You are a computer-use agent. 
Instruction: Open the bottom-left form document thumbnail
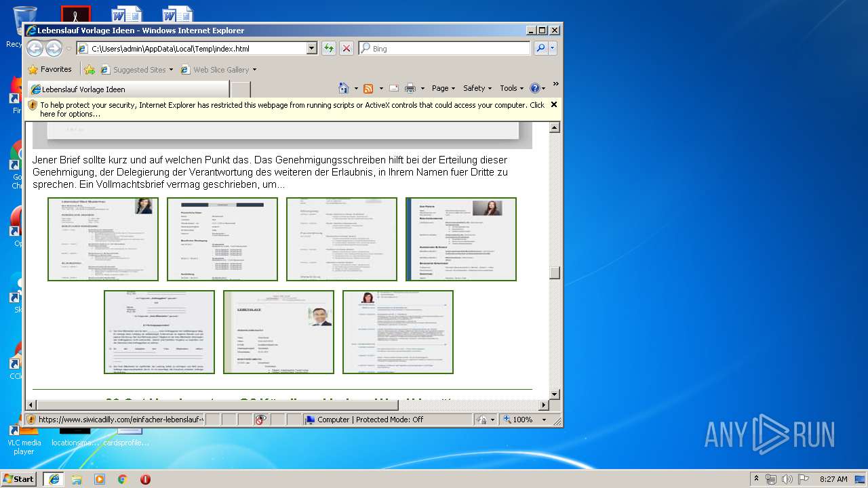[x=159, y=332]
